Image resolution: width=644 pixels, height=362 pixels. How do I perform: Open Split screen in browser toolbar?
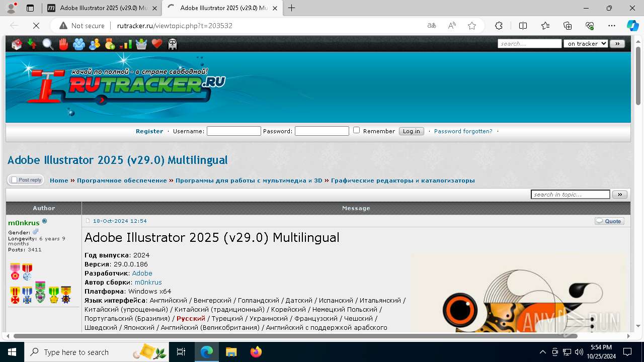pyautogui.click(x=523, y=26)
